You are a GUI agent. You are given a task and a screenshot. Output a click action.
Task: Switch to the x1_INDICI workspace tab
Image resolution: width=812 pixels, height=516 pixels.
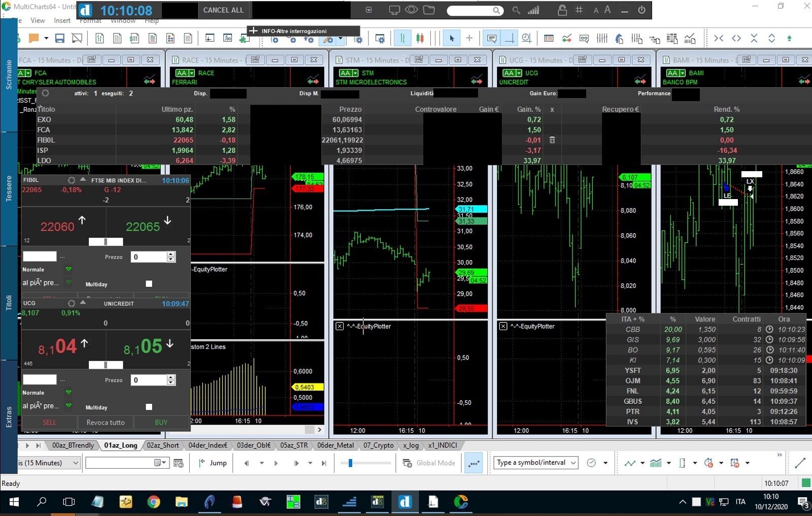pos(443,445)
